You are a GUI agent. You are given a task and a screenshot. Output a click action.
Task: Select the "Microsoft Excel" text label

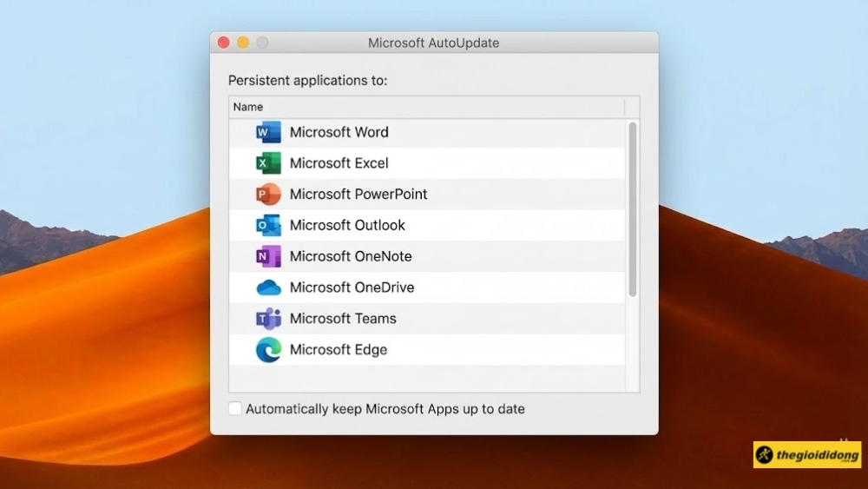click(x=339, y=163)
